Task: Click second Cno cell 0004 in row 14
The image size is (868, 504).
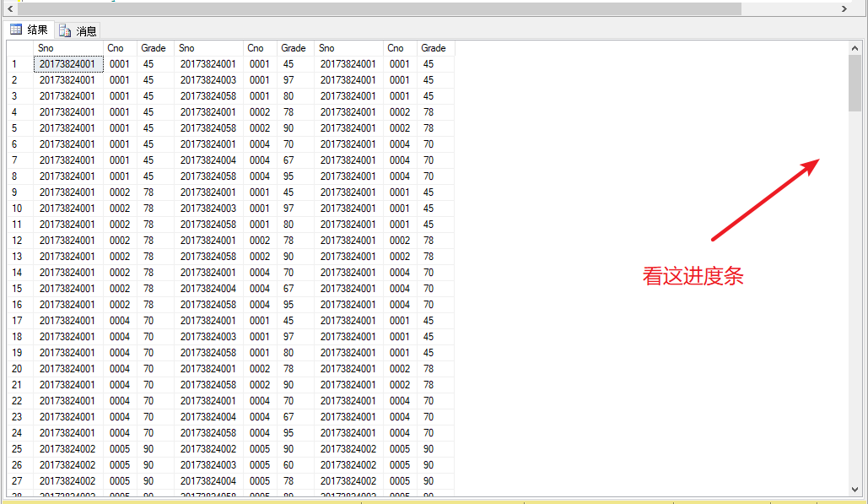Action: [260, 273]
